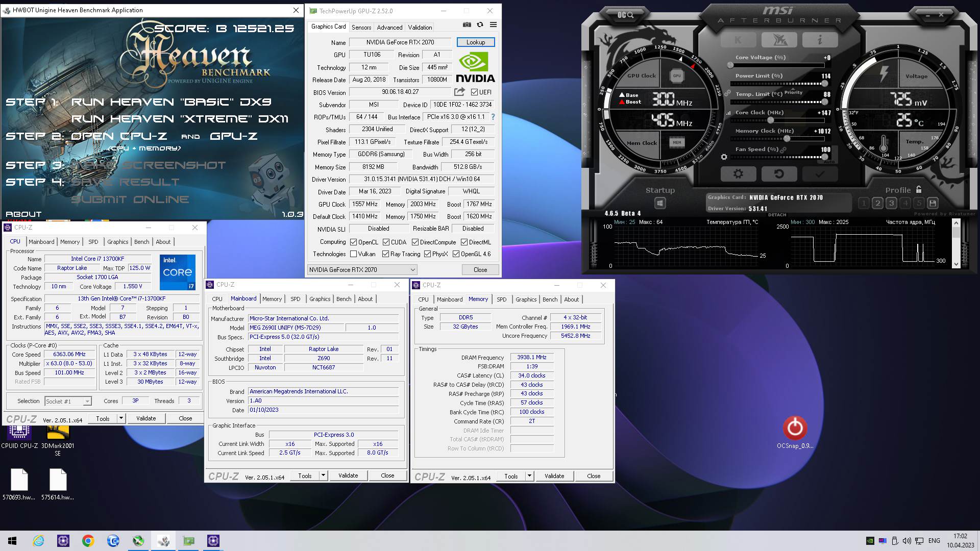
Task: Adjust the Power Limit slider handle
Action: pyautogui.click(x=824, y=84)
